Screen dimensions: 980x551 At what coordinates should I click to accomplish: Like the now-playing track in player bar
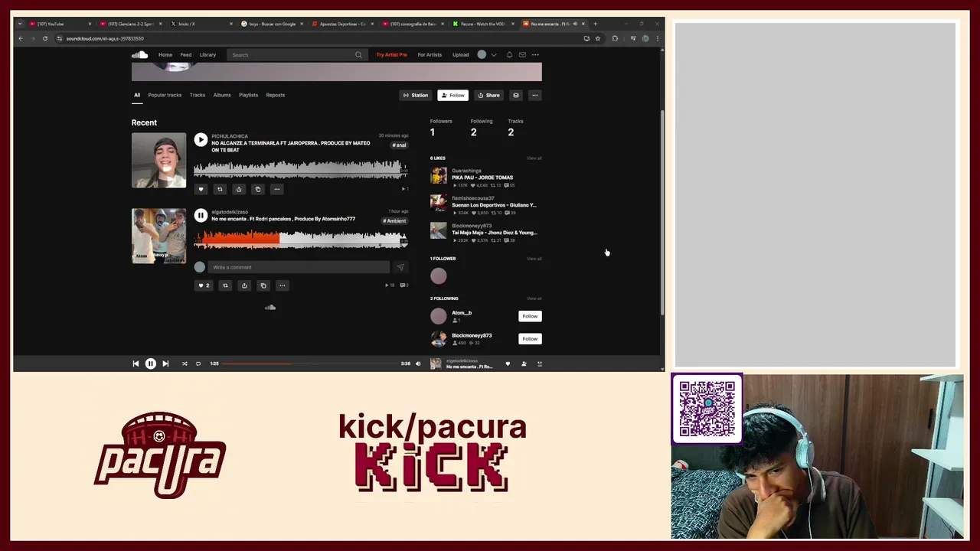tap(508, 364)
